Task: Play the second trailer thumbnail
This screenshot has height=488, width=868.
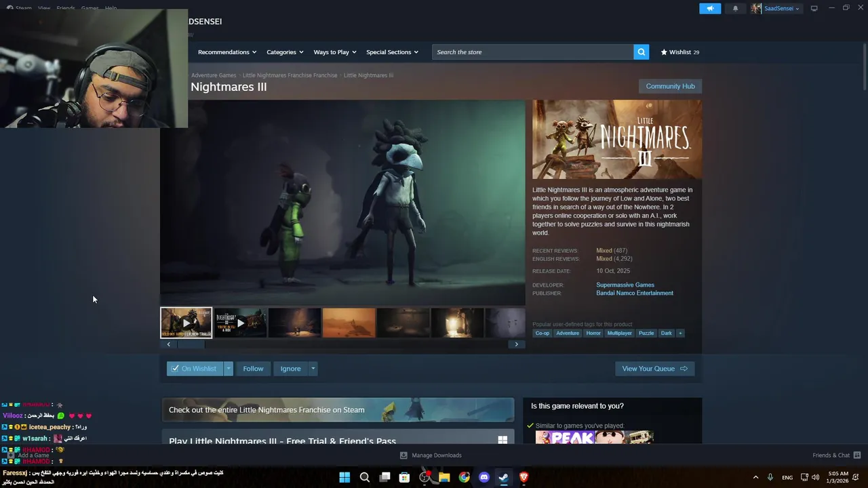Action: [240, 323]
